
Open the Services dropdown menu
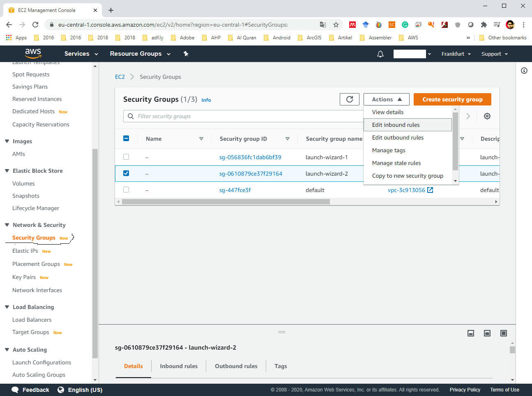81,54
